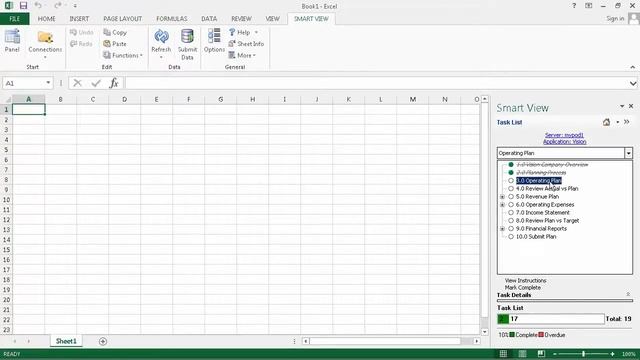Screen dimensions: 640x360
Task: Click the Copy button in Edit group
Action: coord(115,32)
